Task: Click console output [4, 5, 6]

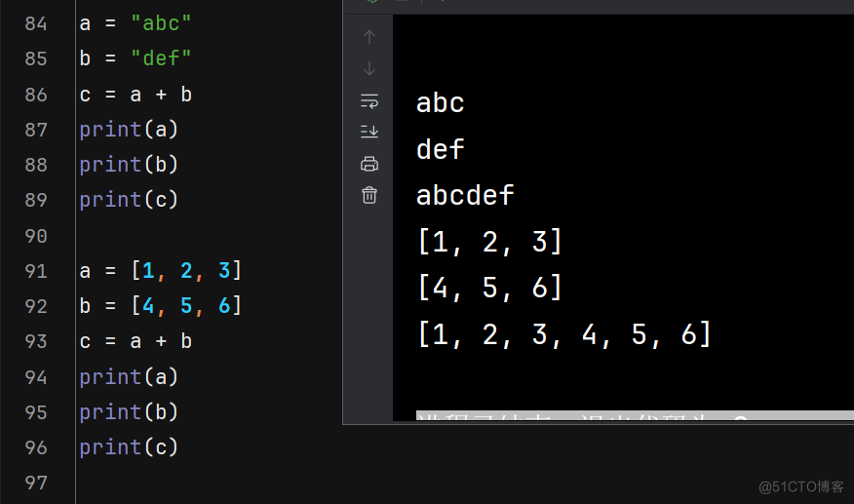Action: point(489,288)
